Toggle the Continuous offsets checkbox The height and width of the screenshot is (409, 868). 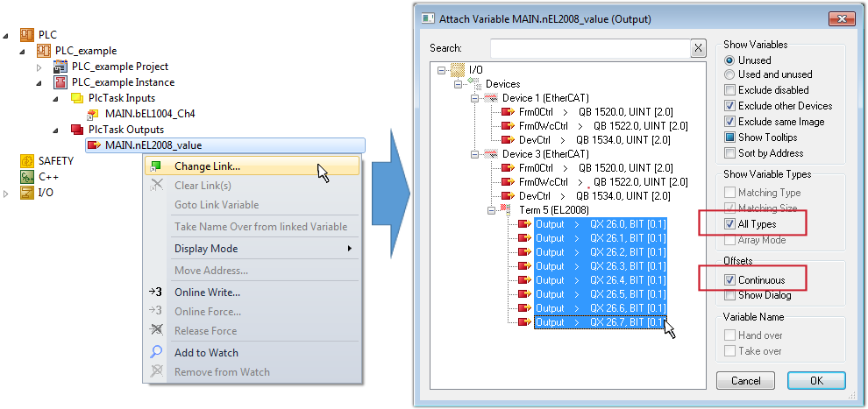730,280
